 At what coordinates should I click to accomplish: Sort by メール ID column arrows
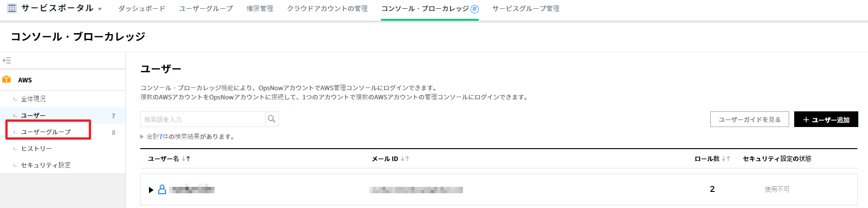(405, 159)
